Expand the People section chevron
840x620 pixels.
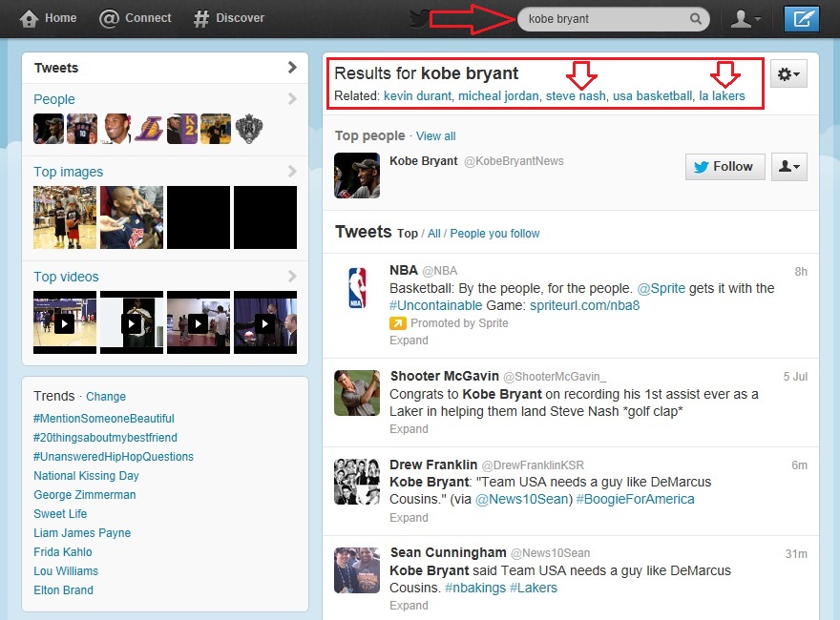coord(292,99)
